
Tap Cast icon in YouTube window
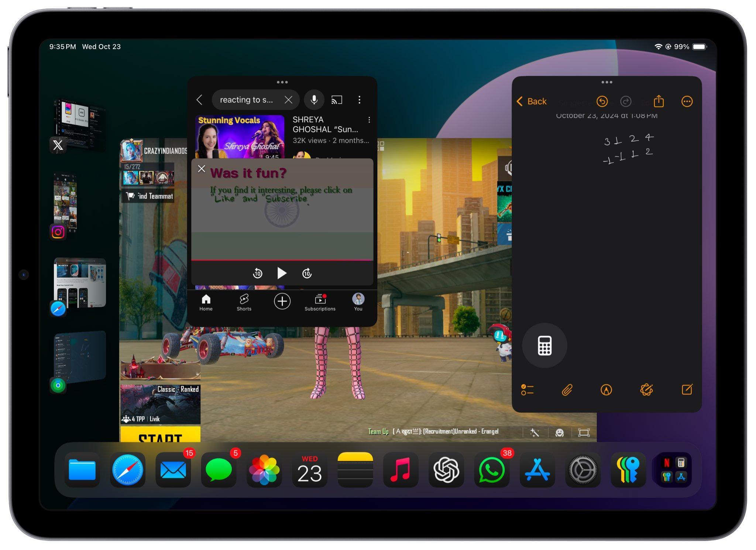pyautogui.click(x=337, y=100)
